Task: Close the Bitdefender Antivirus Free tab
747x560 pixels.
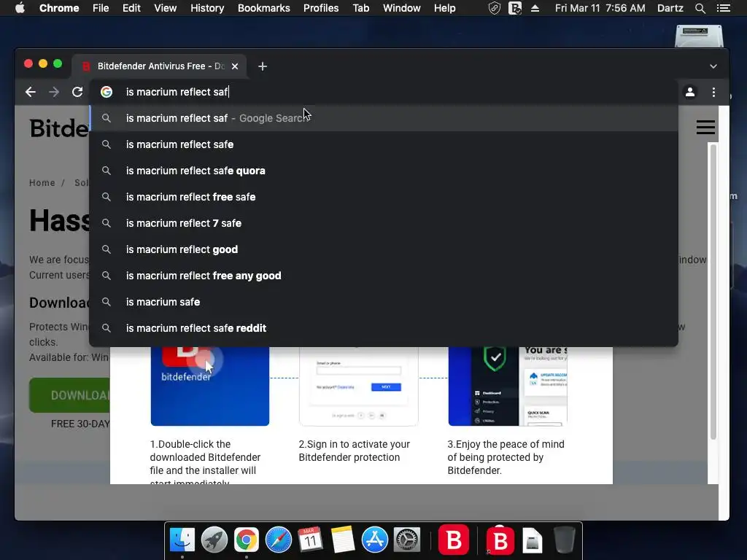Action: tap(235, 66)
